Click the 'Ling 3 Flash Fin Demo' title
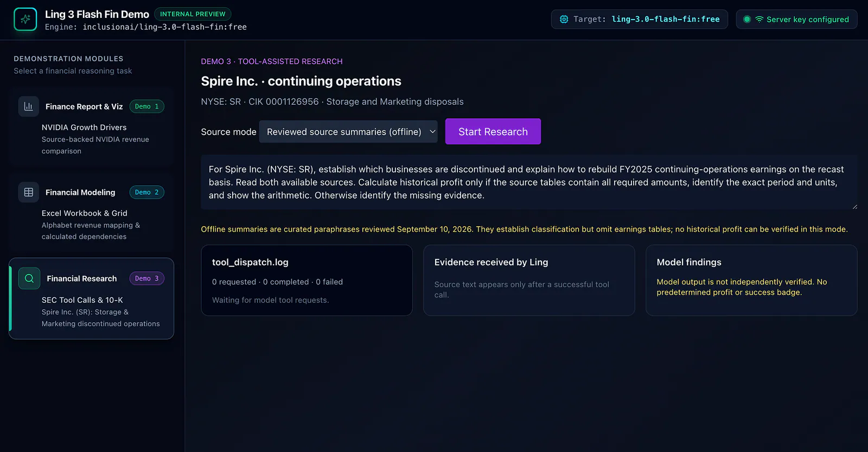Viewport: 868px width, 452px height. pos(97,14)
